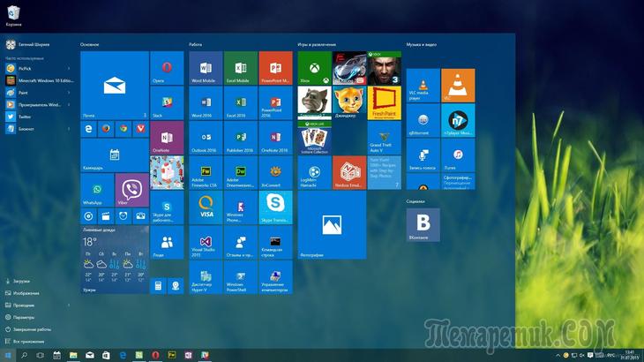Open the VISA Qiwi tile
Image resolution: width=644 pixels, height=362 pixels.
pos(206,207)
